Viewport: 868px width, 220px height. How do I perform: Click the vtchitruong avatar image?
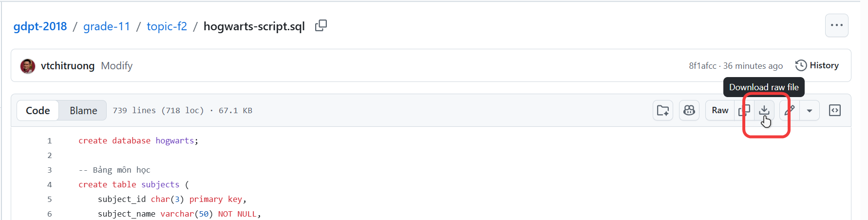click(x=28, y=66)
